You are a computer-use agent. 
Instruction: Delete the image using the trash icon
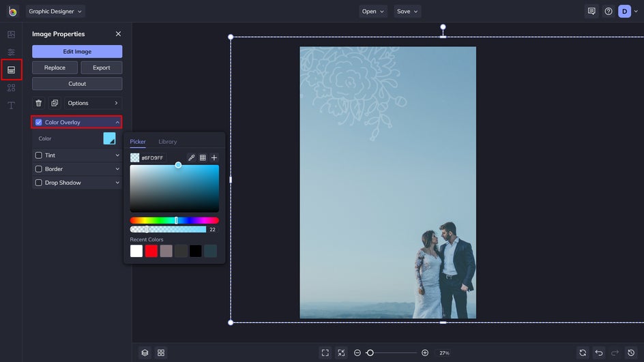click(x=39, y=103)
